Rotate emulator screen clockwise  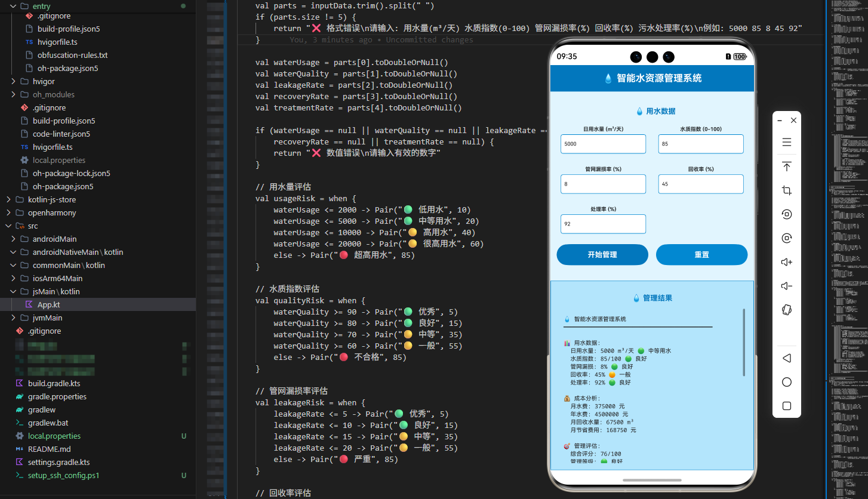(x=787, y=238)
